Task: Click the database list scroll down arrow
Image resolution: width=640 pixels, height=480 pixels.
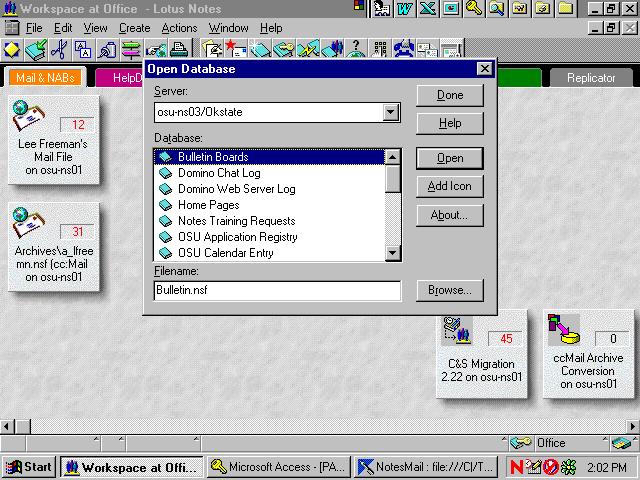Action: [x=393, y=253]
